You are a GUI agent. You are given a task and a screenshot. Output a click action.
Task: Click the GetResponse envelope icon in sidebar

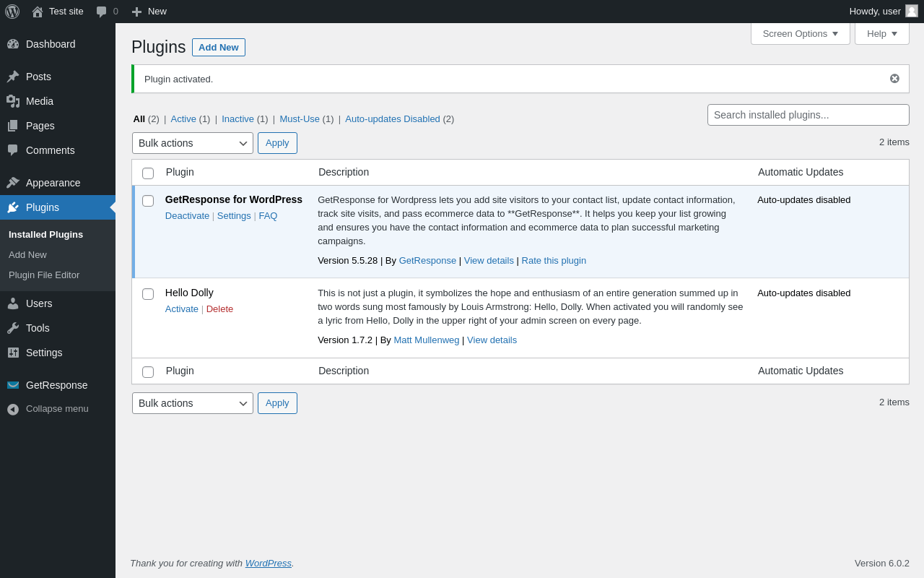pyautogui.click(x=13, y=385)
